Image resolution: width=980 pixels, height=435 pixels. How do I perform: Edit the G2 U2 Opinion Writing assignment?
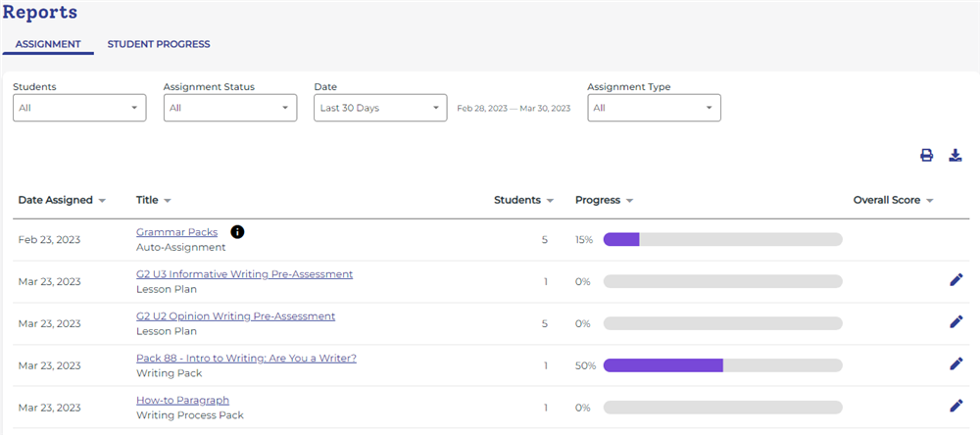(956, 322)
